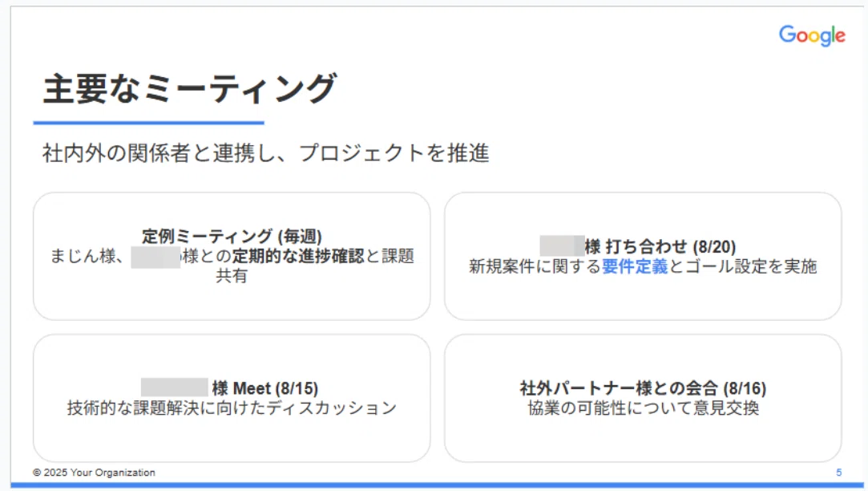Click the 共有 text in the weekly card

(x=232, y=275)
